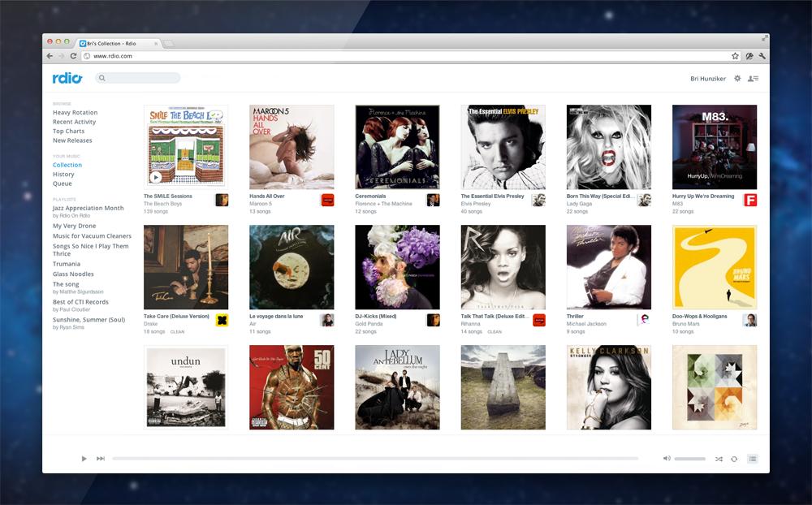812x505 pixels.
Task: Click the browser extension icon beside the star
Action: coord(749,56)
